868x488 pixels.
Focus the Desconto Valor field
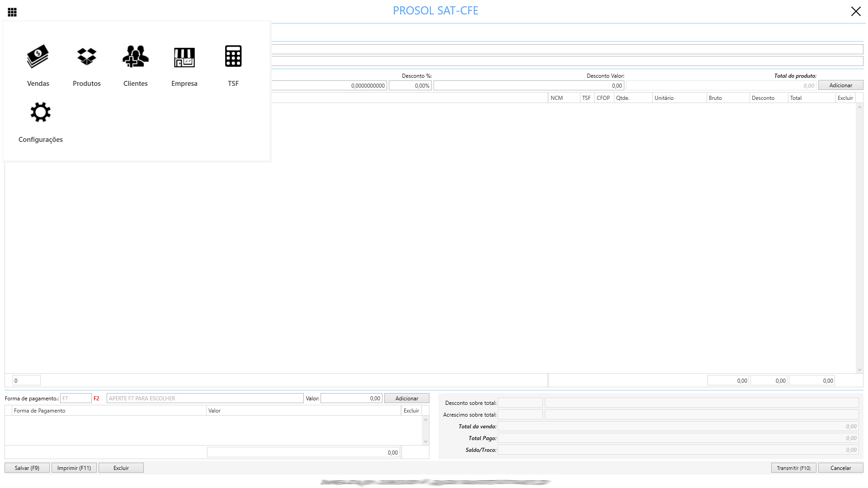[528, 86]
